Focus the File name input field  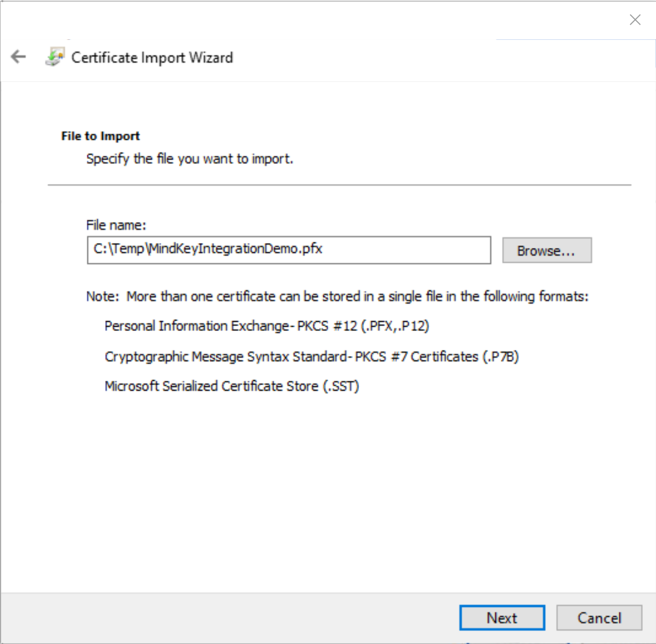(x=404, y=250)
